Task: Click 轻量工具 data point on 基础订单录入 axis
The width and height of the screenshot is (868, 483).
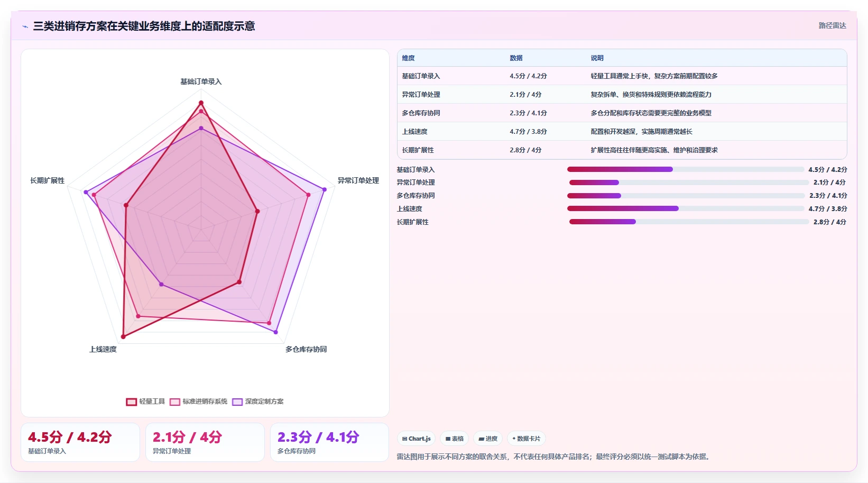Action: click(x=201, y=103)
